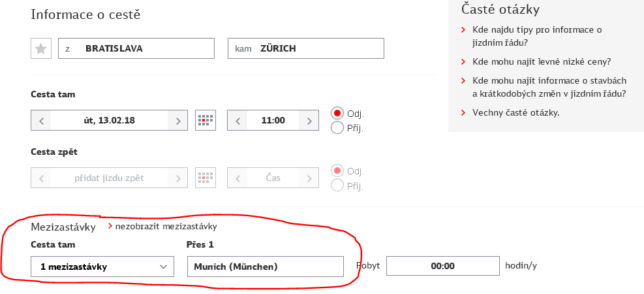Collapse stops via nezobrazit mezizastávky

pyautogui.click(x=166, y=226)
